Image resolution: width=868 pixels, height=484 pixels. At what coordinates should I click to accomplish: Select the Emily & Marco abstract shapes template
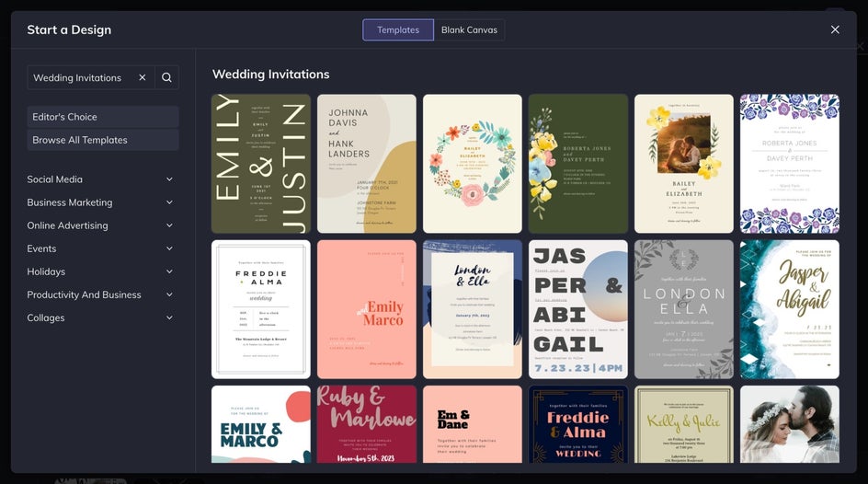click(x=261, y=424)
